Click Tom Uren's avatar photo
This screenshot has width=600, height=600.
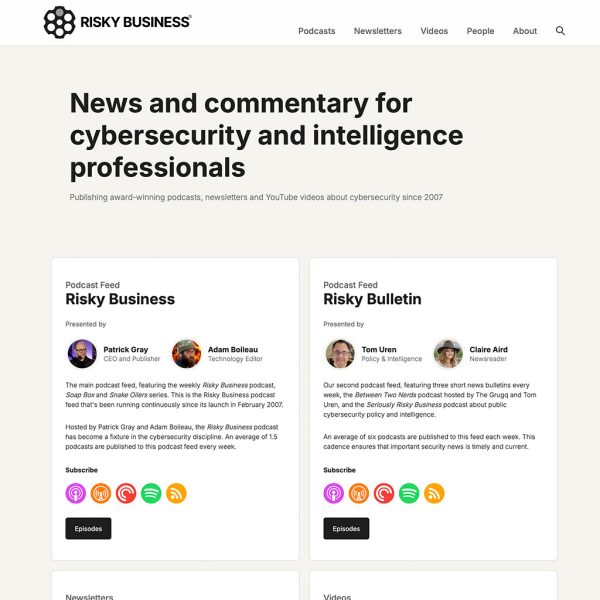(340, 354)
